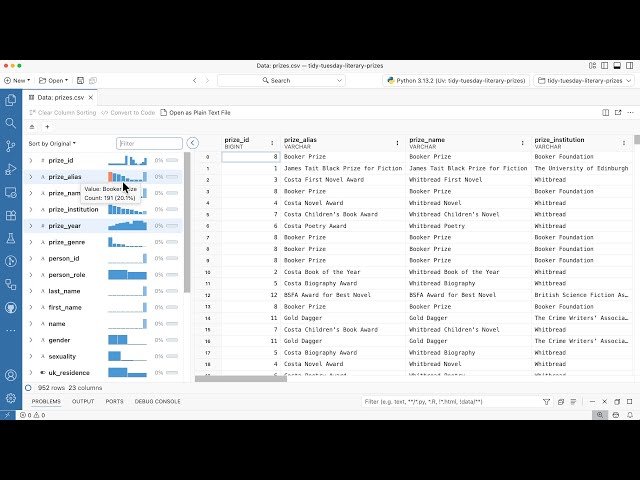Split the editor right

606,113
